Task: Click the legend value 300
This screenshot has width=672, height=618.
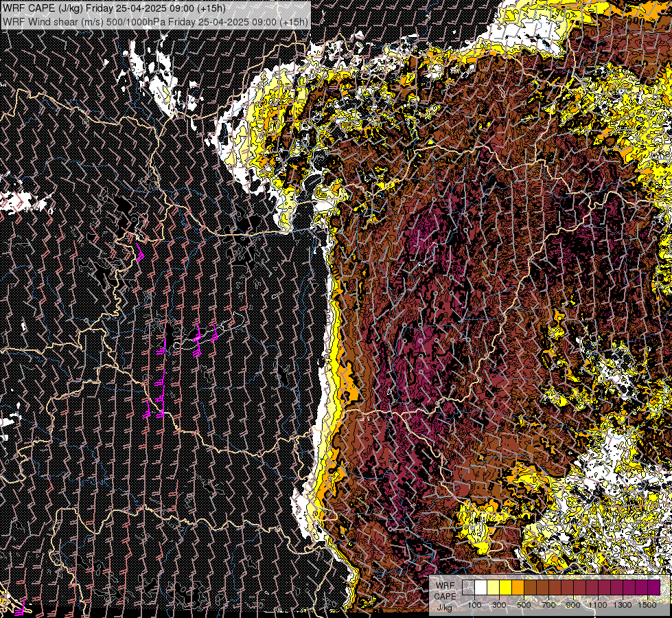Action: pos(499,605)
